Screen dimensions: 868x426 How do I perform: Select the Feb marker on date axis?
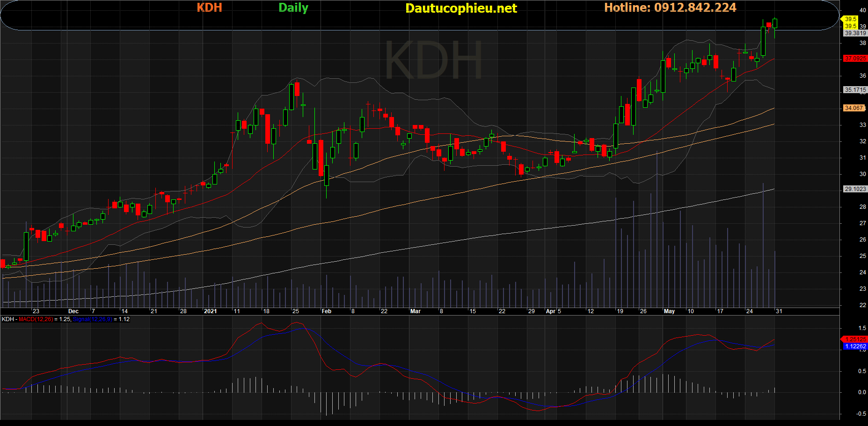326,311
